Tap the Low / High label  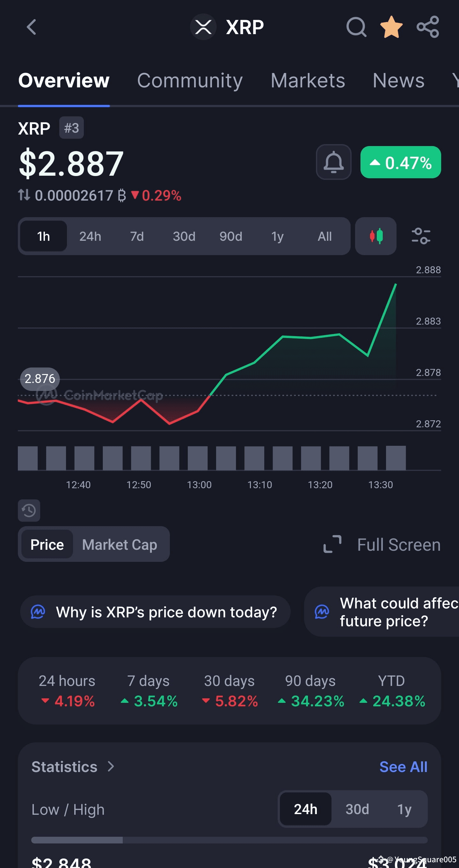(x=68, y=809)
